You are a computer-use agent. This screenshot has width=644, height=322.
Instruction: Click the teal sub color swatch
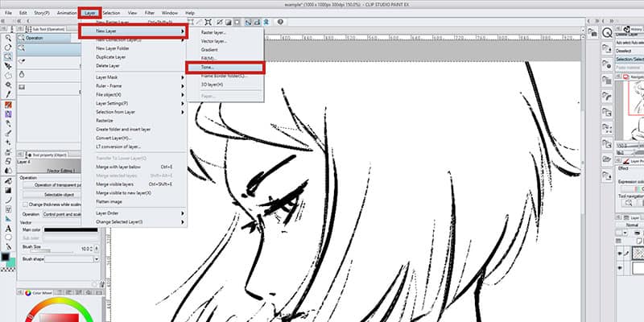11,262
